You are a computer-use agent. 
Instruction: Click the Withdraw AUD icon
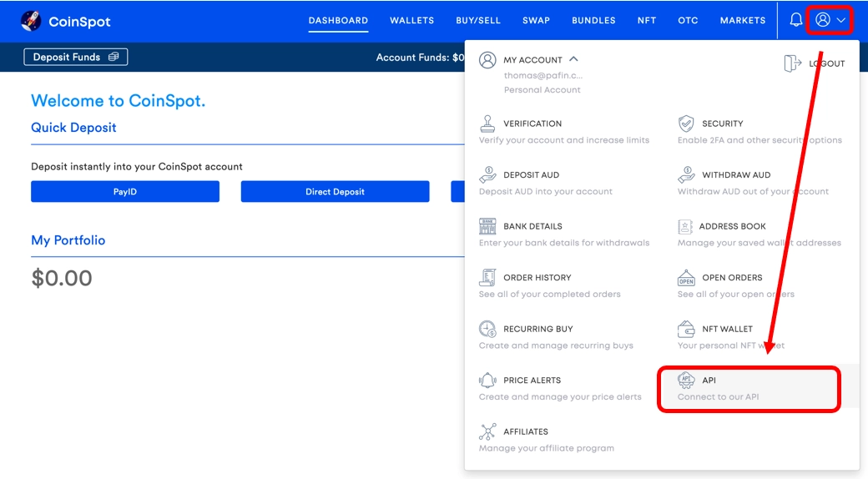(686, 174)
